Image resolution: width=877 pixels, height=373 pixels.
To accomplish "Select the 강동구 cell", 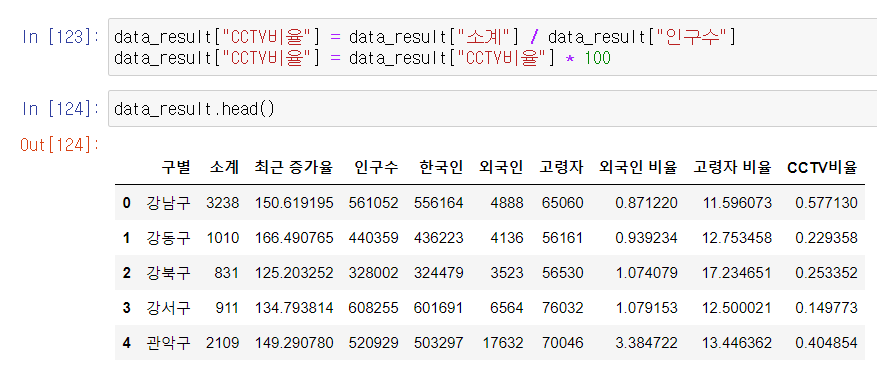I will click(x=168, y=238).
